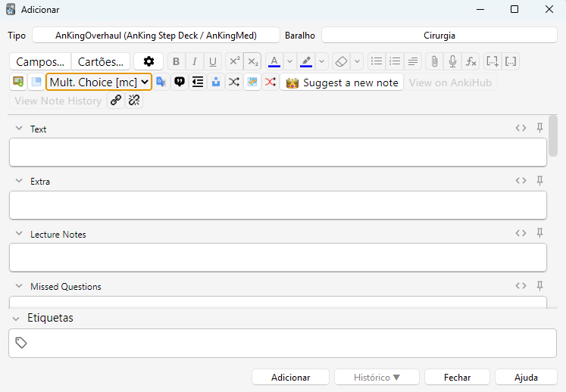
Task: Open the equations fx menu
Action: [471, 62]
